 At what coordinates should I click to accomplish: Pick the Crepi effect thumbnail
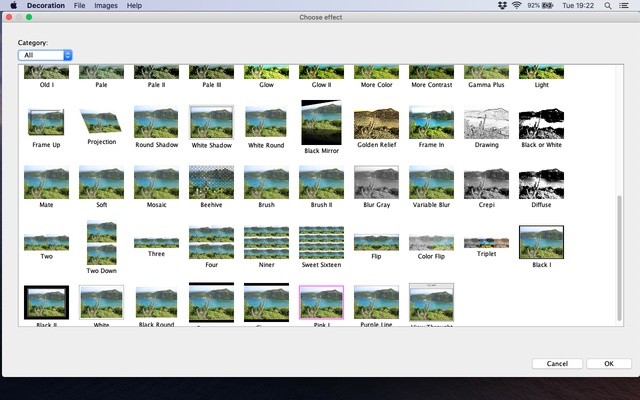(487, 182)
